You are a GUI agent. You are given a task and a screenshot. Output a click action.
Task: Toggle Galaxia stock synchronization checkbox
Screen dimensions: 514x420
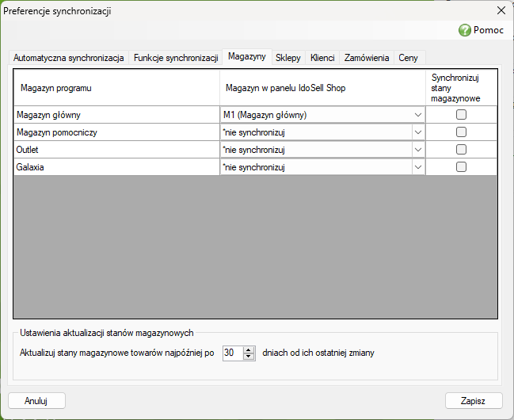coord(461,166)
